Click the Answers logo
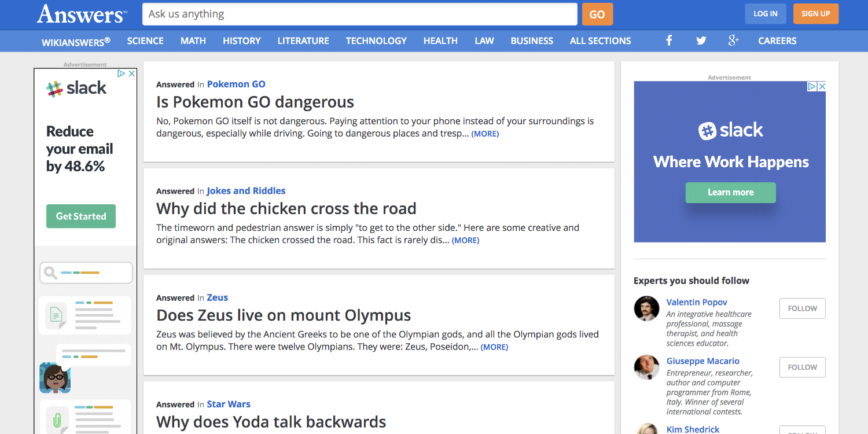868x434 pixels. 82,14
